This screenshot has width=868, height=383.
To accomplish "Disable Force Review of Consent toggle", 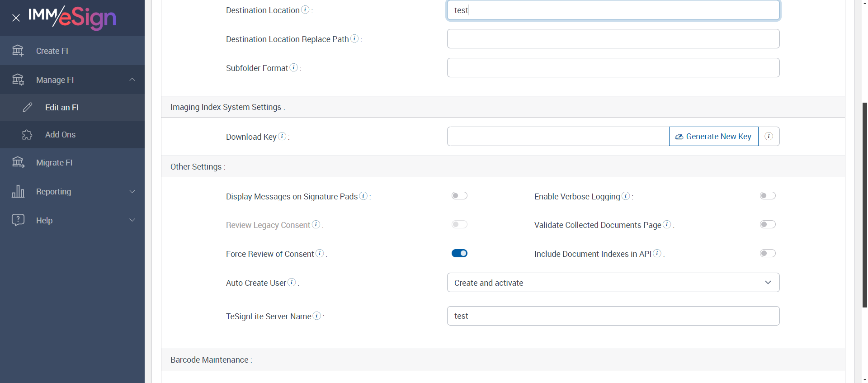I will coord(459,253).
